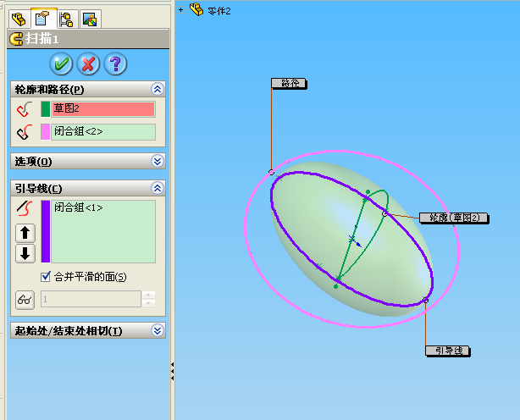The width and height of the screenshot is (520, 420).
Task: Click the sweep feature icon in title
Action: click(x=16, y=39)
